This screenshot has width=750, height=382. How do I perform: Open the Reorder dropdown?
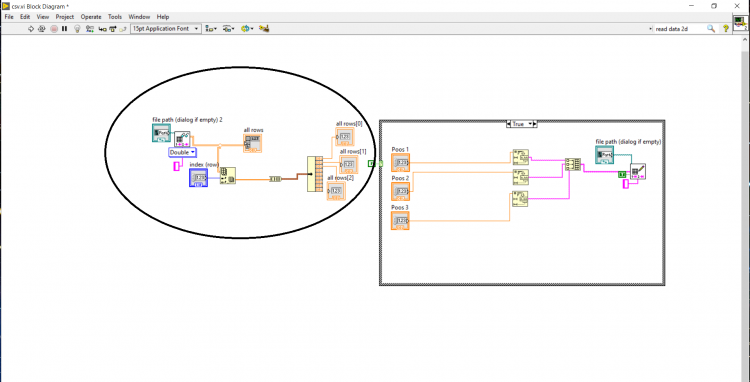coord(247,29)
